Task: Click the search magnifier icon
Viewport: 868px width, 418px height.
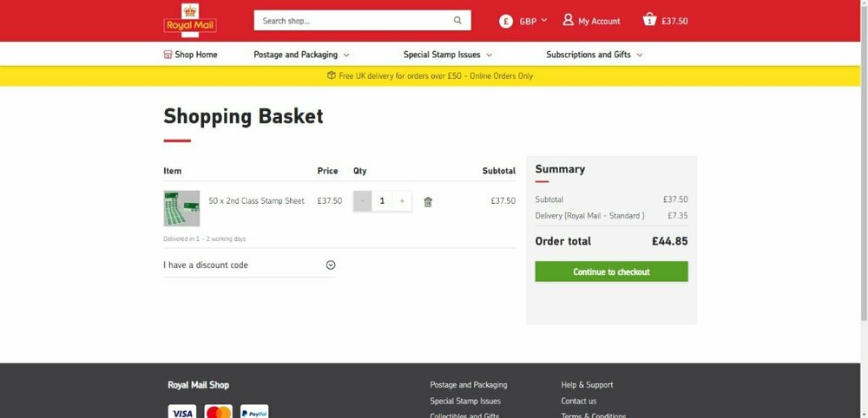Action: tap(457, 21)
